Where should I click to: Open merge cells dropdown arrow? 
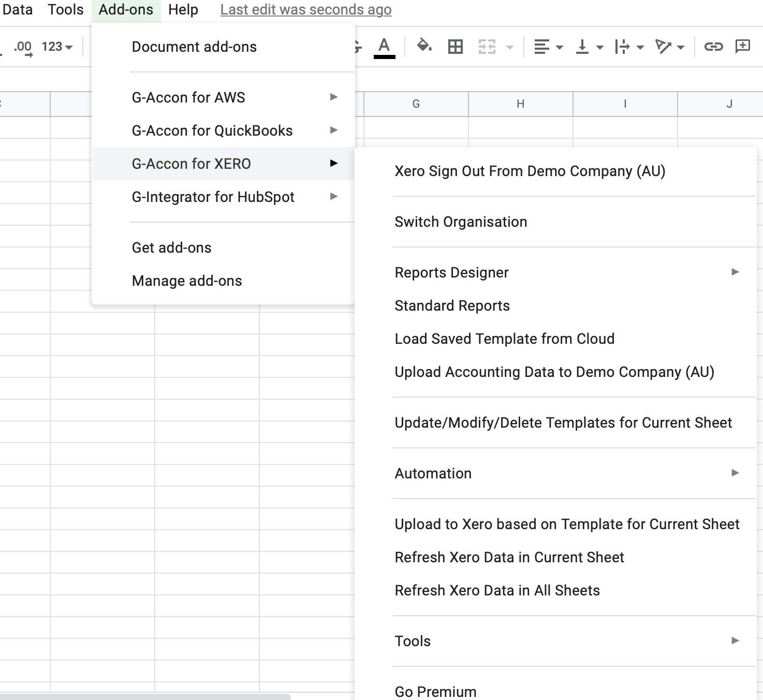pyautogui.click(x=510, y=47)
